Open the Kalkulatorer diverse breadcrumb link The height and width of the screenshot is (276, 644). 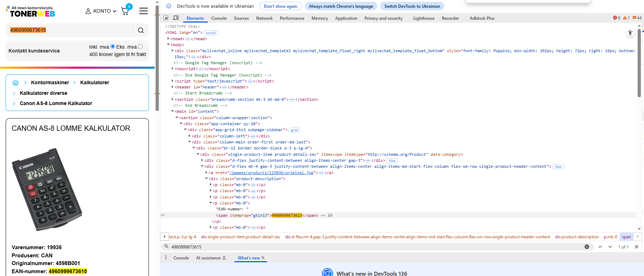pos(43,93)
